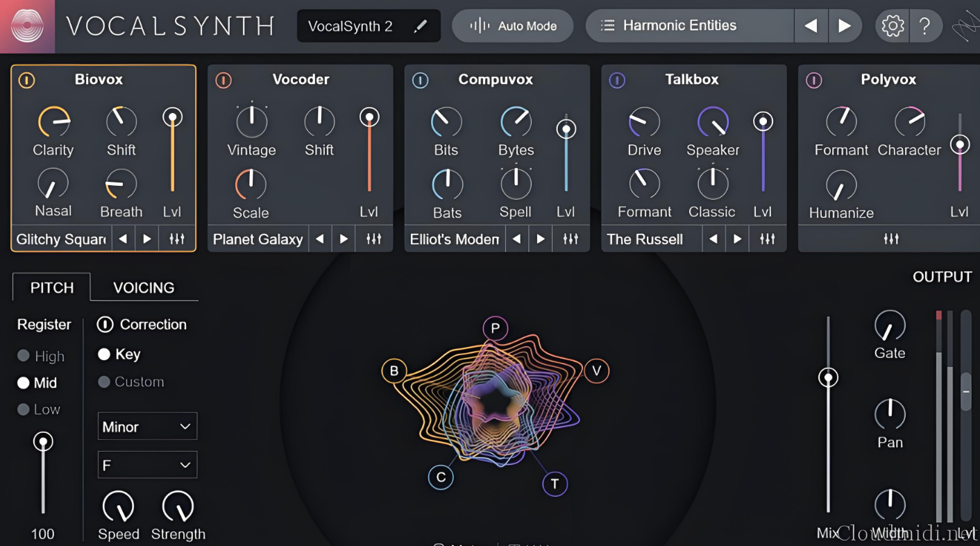Select the Mid register option
980x546 pixels.
[37, 383]
